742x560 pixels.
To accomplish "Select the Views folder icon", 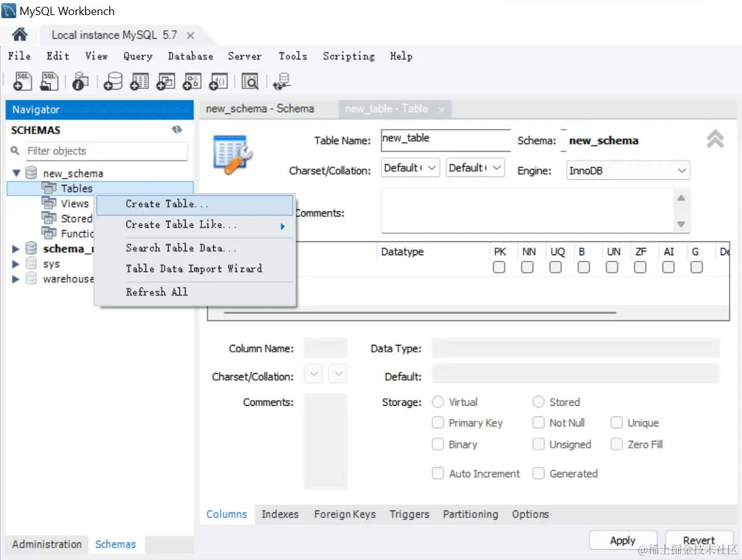I will tap(49, 203).
